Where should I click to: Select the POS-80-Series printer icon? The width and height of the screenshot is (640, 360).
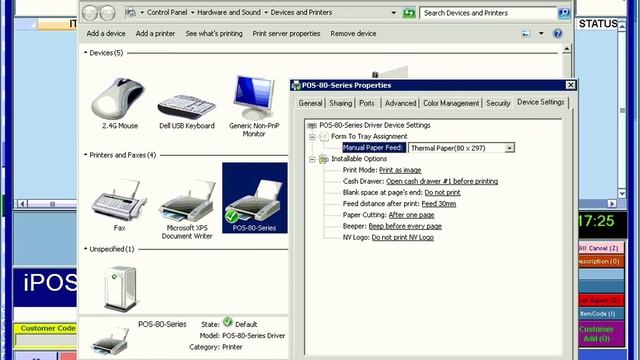pos(254,201)
